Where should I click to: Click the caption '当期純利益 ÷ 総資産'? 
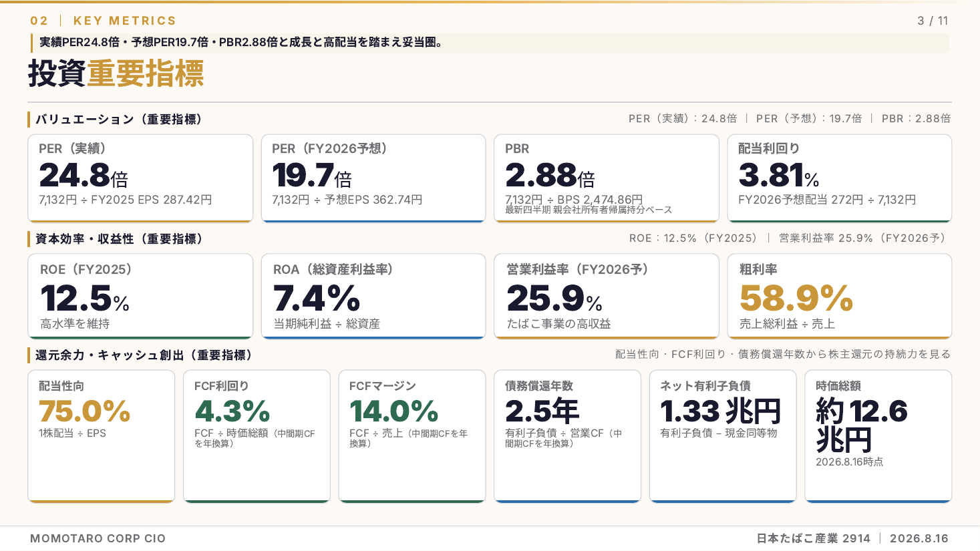tap(327, 324)
